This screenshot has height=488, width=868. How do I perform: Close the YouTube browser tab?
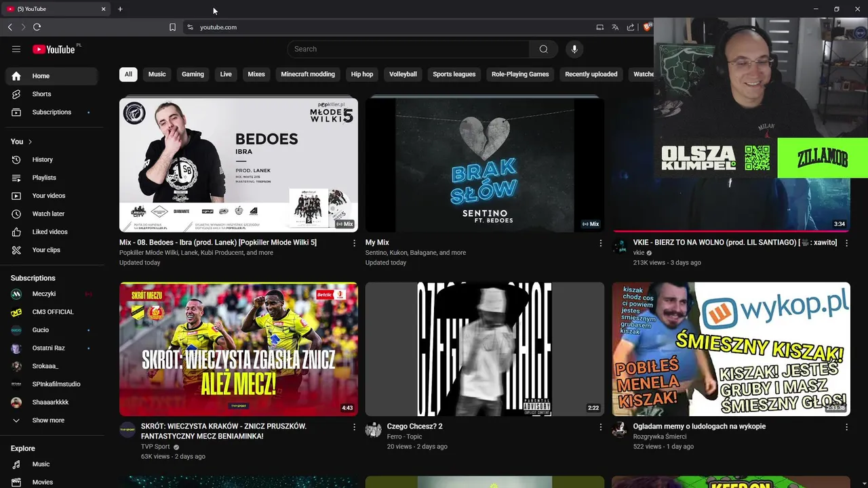104,9
